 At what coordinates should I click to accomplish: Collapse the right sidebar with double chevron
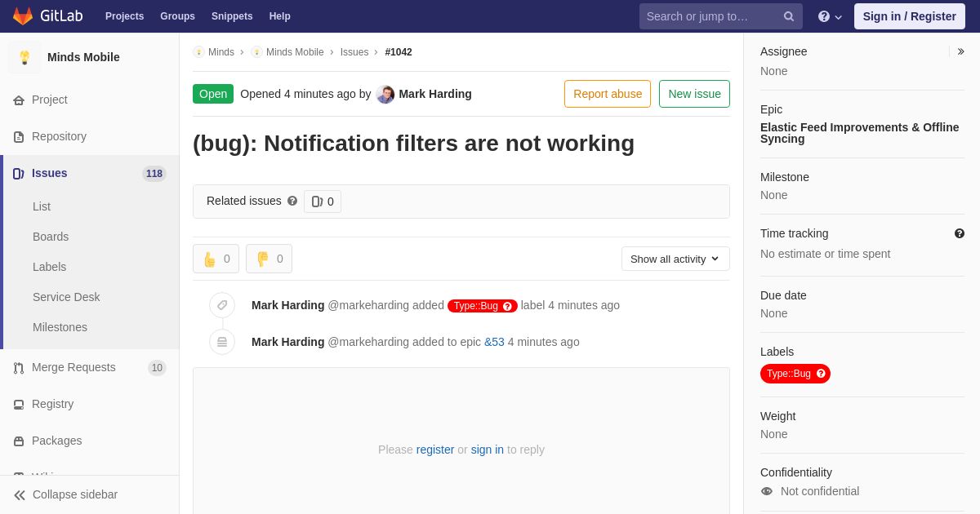click(x=960, y=51)
